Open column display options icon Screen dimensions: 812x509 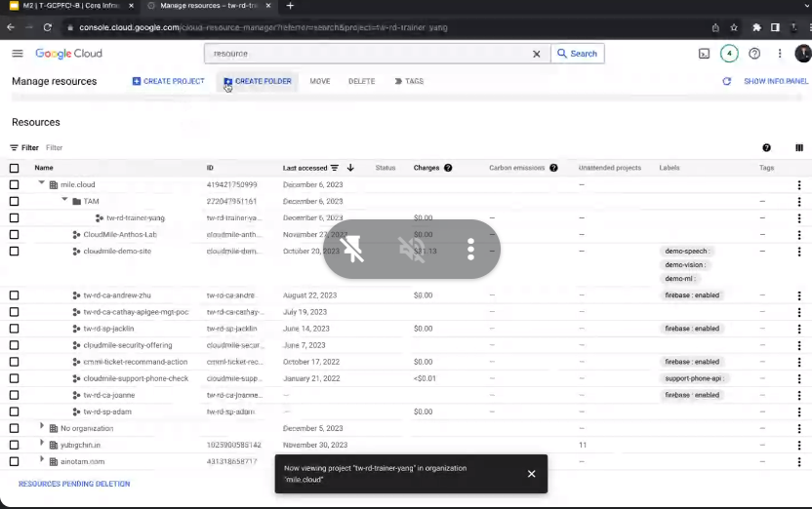(x=799, y=148)
